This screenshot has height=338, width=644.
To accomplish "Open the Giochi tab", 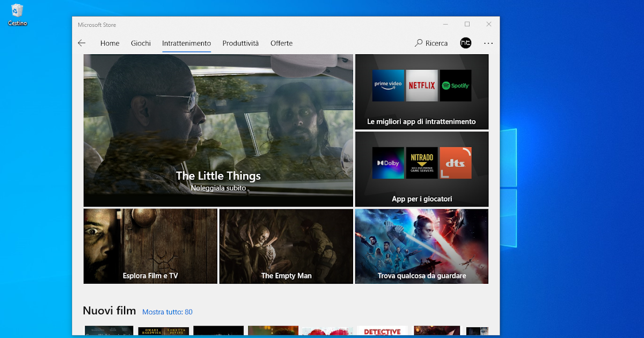I will 141,43.
